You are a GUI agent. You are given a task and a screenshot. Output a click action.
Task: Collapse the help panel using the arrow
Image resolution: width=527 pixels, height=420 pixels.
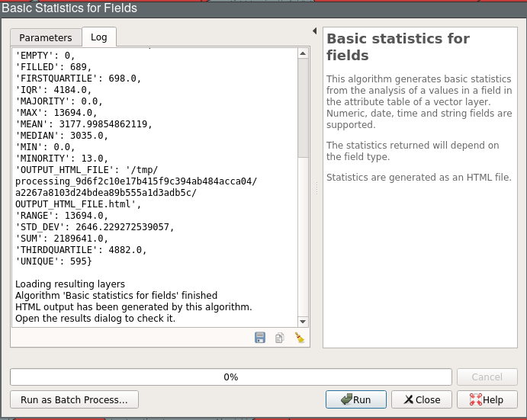(315, 31)
